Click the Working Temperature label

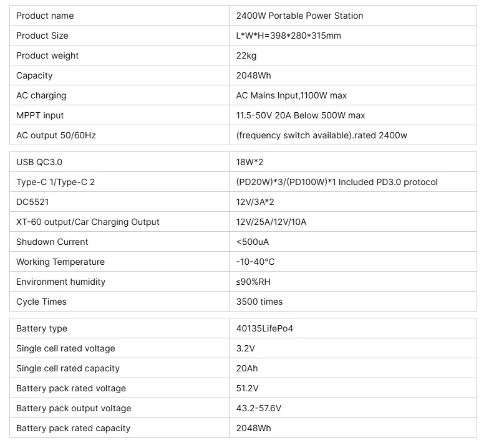pyautogui.click(x=60, y=262)
